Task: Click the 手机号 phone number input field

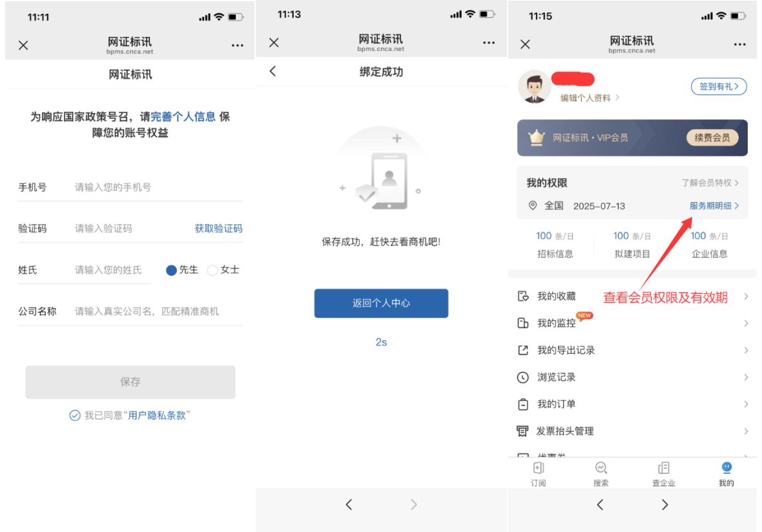Action: (x=155, y=187)
